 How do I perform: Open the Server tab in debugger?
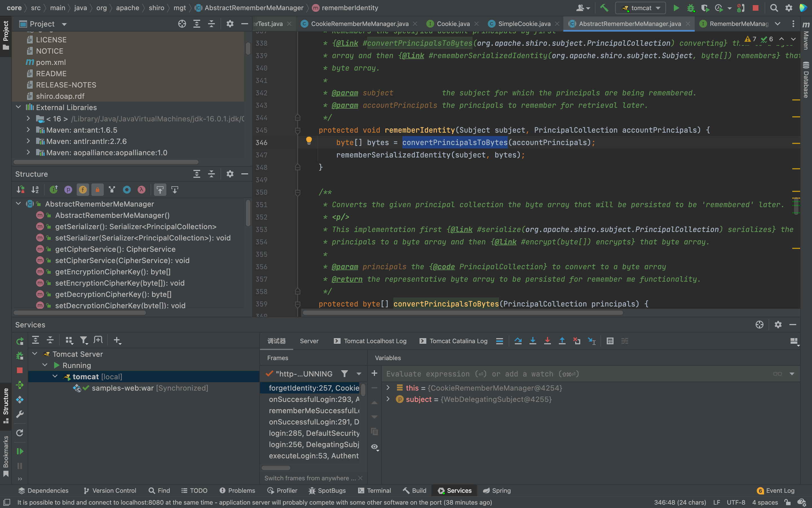coord(309,341)
